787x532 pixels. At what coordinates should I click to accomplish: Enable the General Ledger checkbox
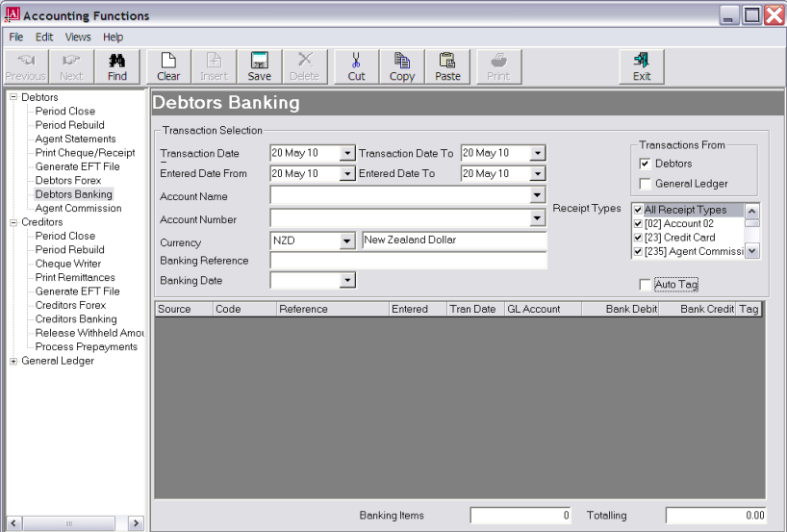tap(645, 184)
